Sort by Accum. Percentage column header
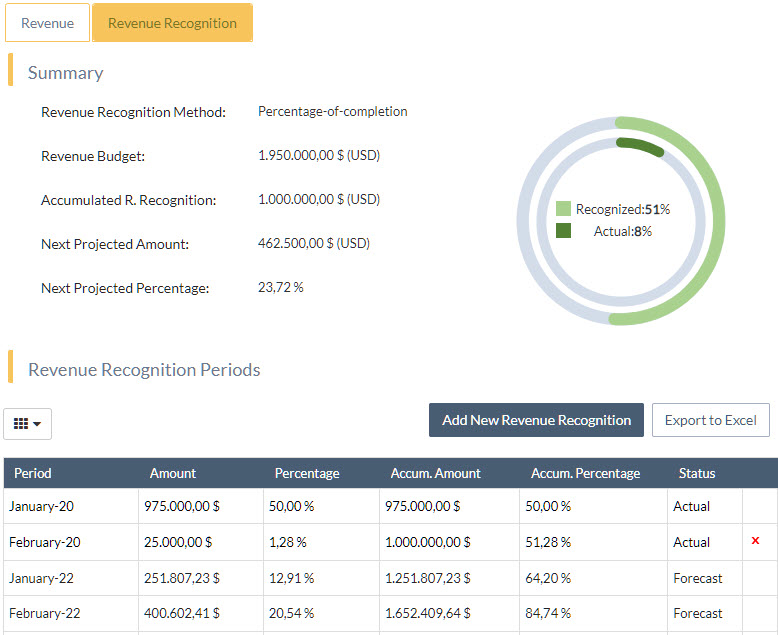The width and height of the screenshot is (778, 635). tap(585, 473)
